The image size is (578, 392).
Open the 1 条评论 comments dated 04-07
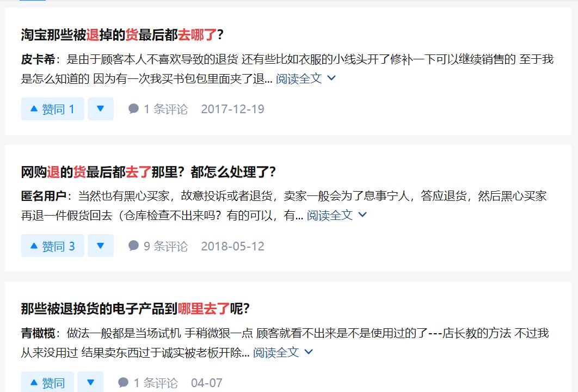148,383
